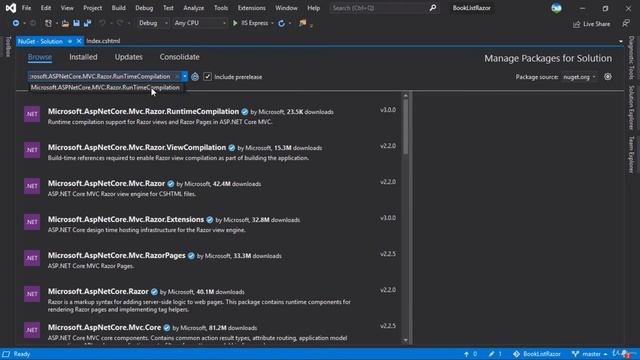Click the unpushed commits up-arrow indicator
Image resolution: width=640 pixels, height=360 pixels.
pyautogui.click(x=470, y=354)
